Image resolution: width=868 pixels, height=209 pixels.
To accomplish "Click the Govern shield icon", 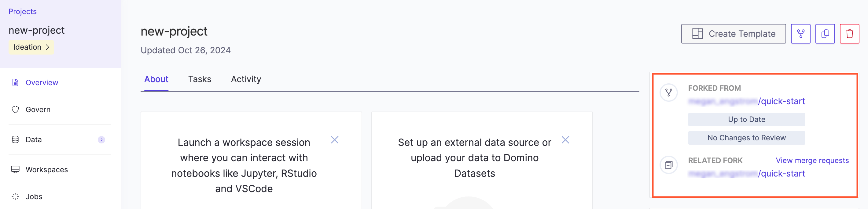I will coord(15,109).
